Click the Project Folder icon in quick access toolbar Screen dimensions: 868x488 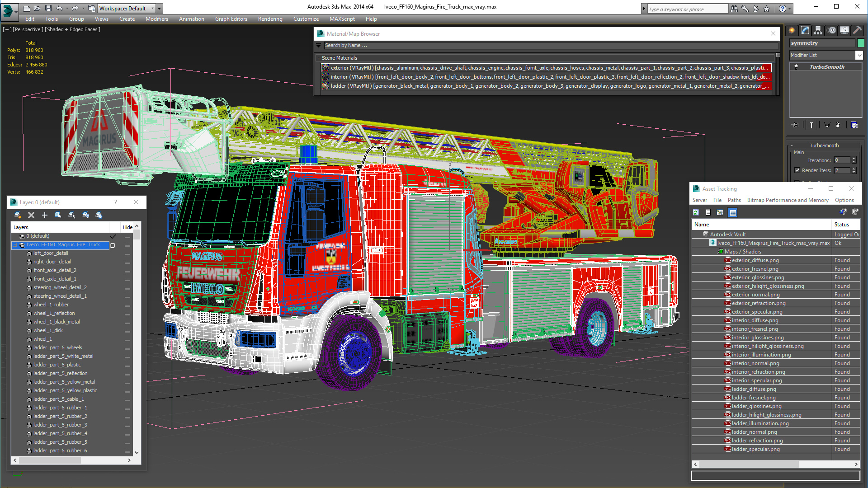[92, 8]
